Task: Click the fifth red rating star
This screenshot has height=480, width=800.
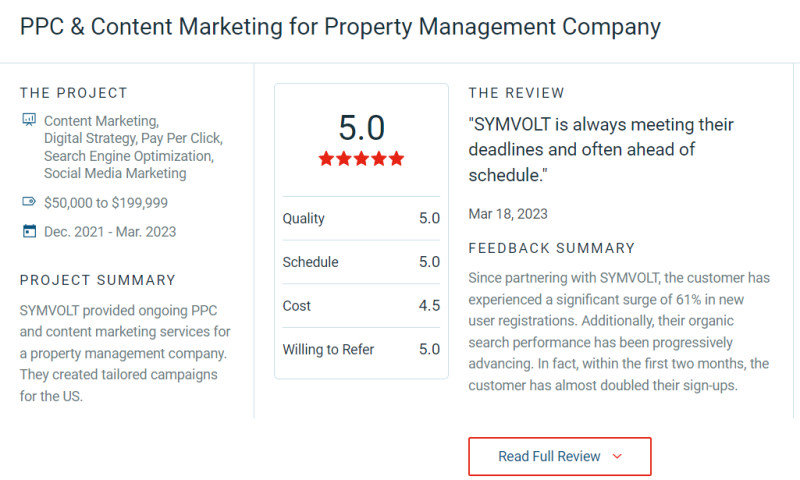Action: coord(396,158)
